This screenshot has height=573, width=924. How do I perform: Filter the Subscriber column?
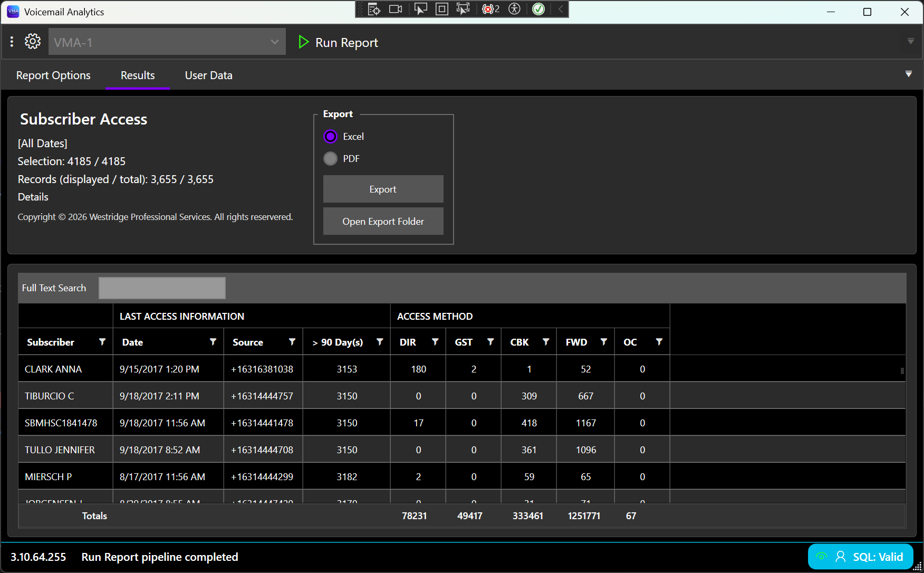(102, 342)
